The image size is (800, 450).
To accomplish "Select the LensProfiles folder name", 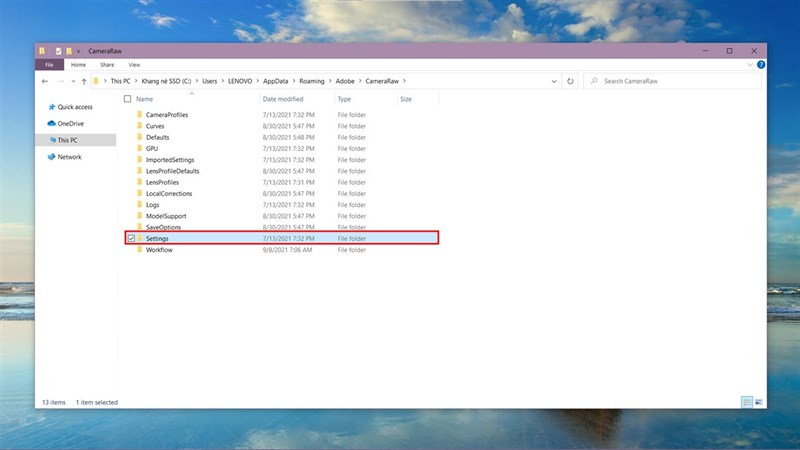I will click(x=162, y=182).
